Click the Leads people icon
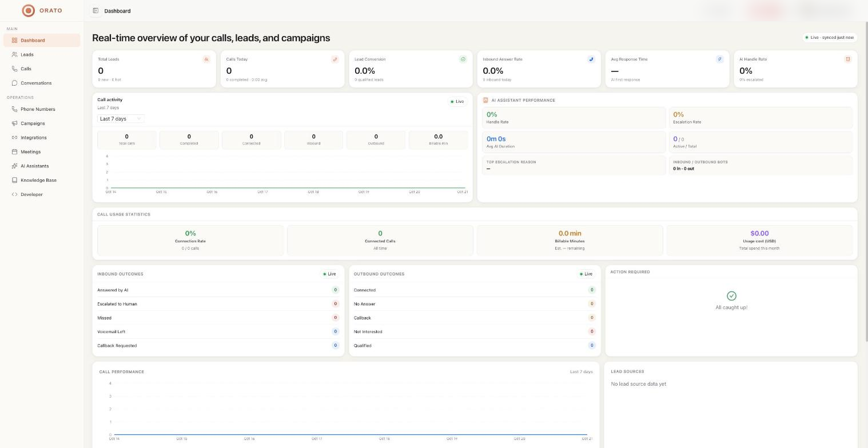This screenshot has height=448, width=868. tap(14, 54)
